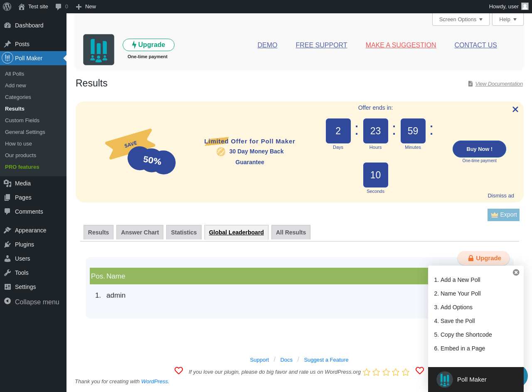Viewport: 532px width, 392px height.
Task: Open Users in the sidebar
Action: (x=33, y=259)
